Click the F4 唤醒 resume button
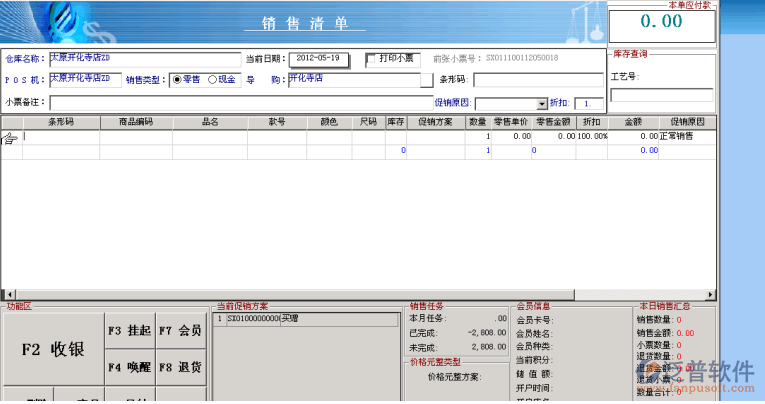This screenshot has height=404, width=765. tap(130, 367)
